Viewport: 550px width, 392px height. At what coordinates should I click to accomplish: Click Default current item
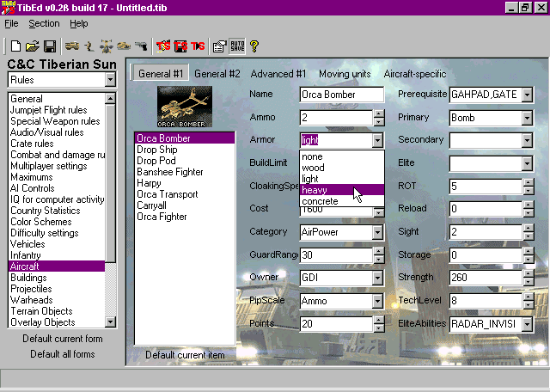click(x=185, y=355)
